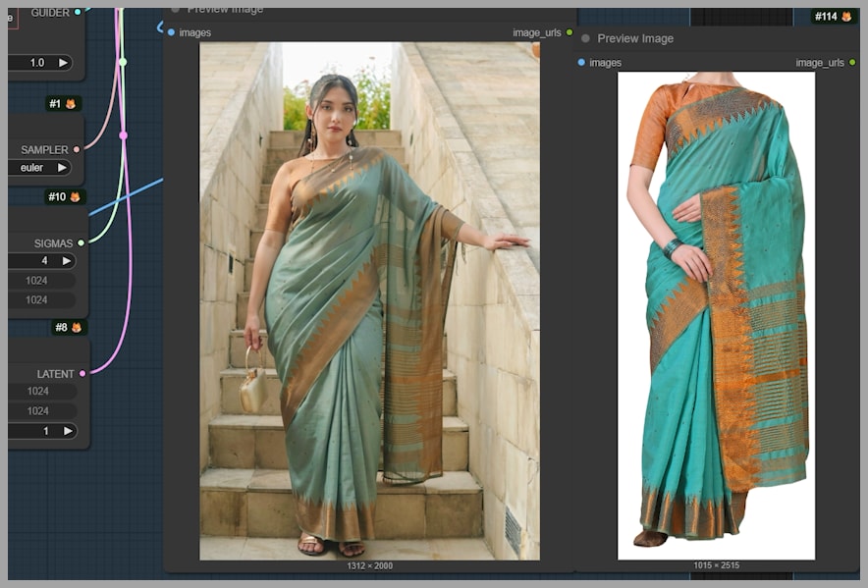
Task: Click the saree product preview image on white background
Action: pyautogui.click(x=716, y=314)
